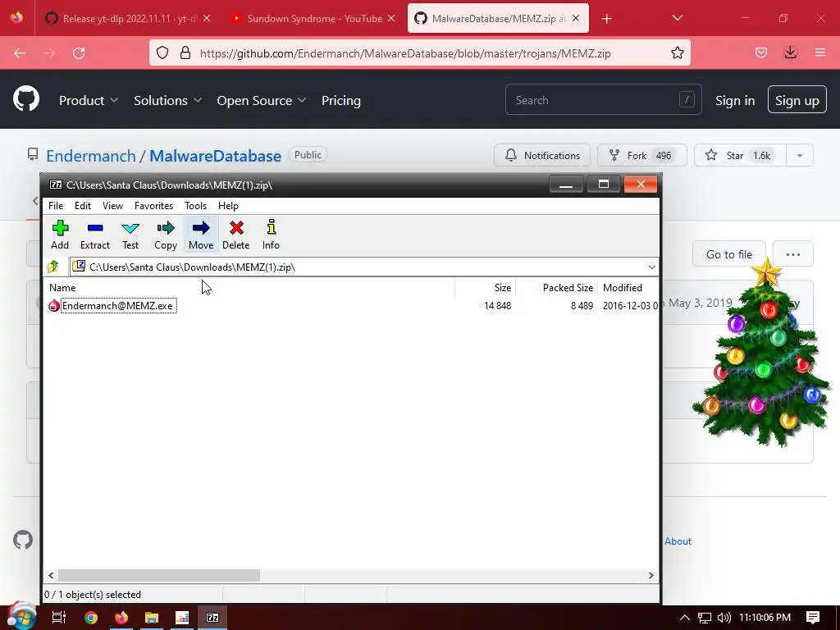Sort by the Size column header

486,288
